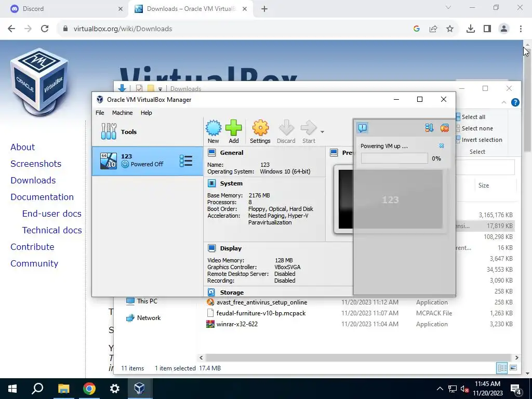Click the notification sort order icon
The width and height of the screenshot is (532, 399).
click(x=429, y=128)
